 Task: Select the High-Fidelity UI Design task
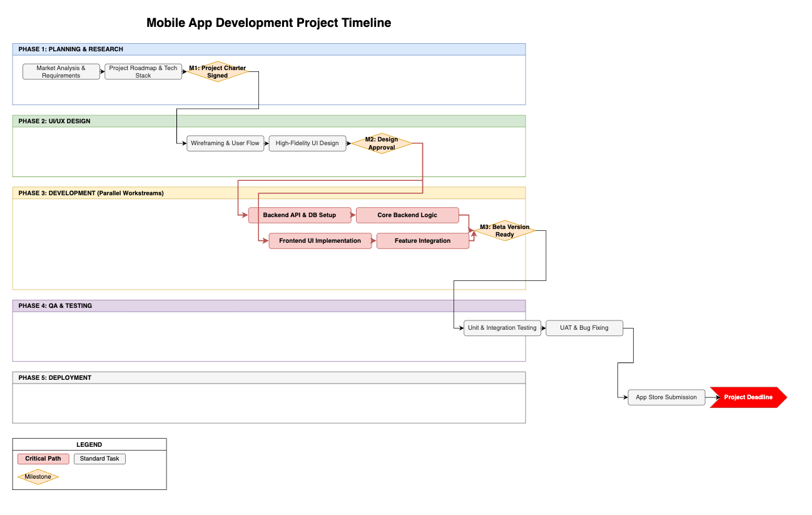(307, 143)
